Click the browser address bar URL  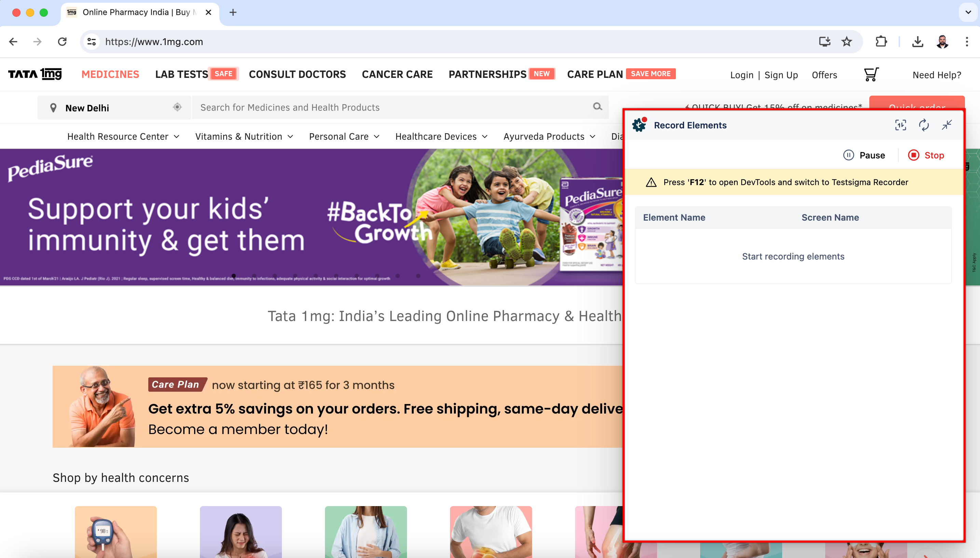(x=154, y=42)
